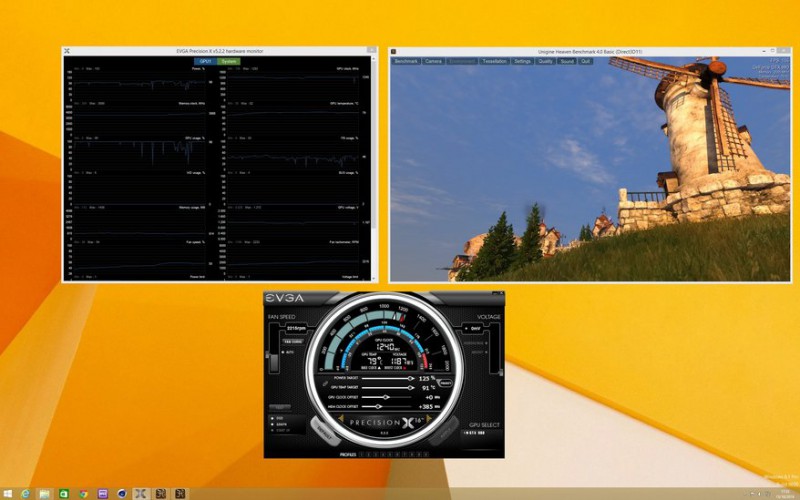Click Quit in the Heaven benchmark

585,61
